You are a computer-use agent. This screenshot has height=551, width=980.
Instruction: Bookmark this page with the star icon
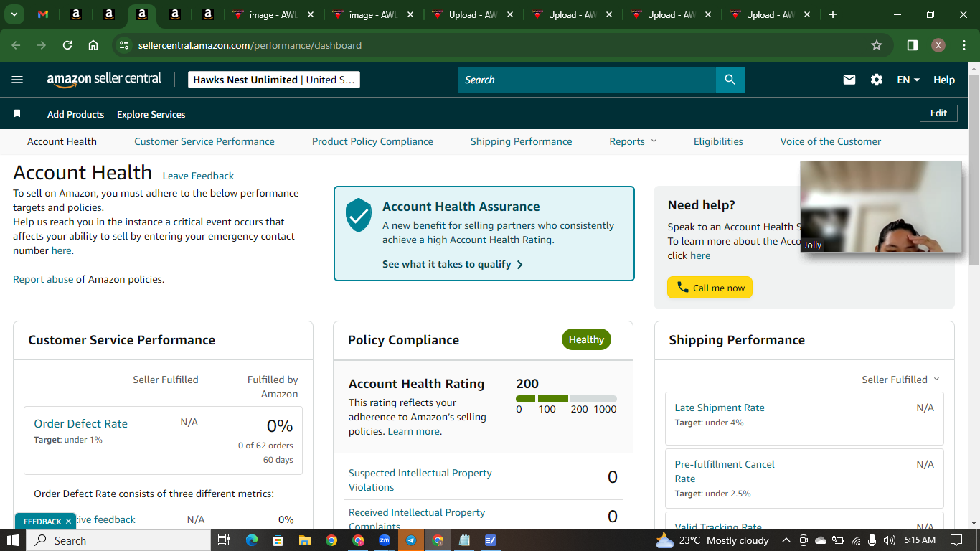(877, 45)
